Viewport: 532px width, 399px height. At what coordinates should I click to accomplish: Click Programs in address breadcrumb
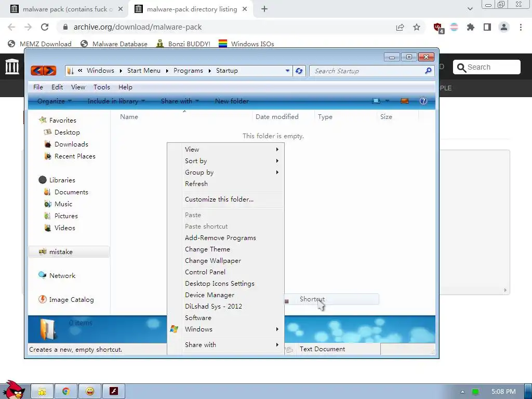188,71
